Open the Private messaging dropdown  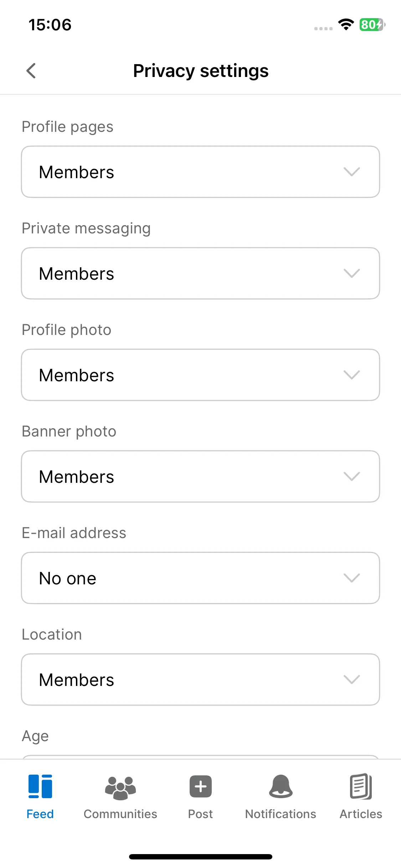coord(201,273)
